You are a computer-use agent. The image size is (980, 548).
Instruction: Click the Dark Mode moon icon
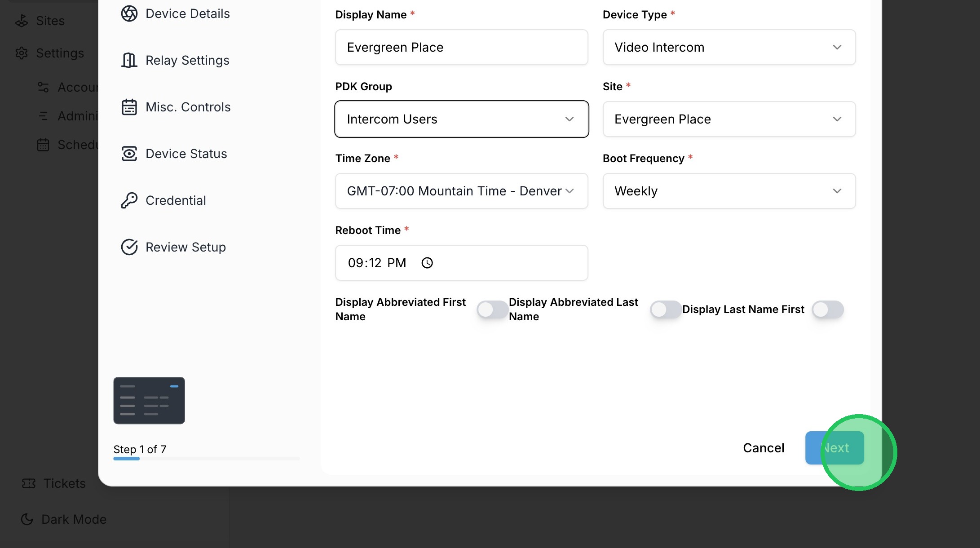(x=27, y=519)
